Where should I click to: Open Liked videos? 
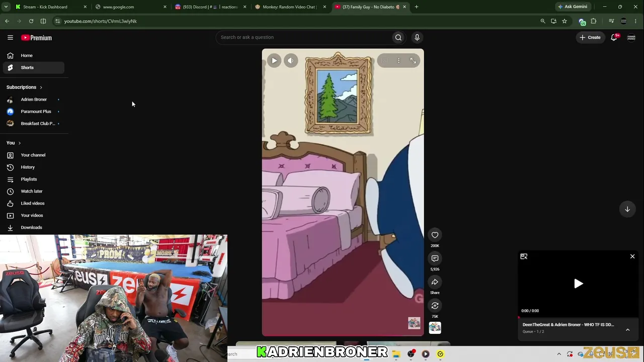[34, 203]
